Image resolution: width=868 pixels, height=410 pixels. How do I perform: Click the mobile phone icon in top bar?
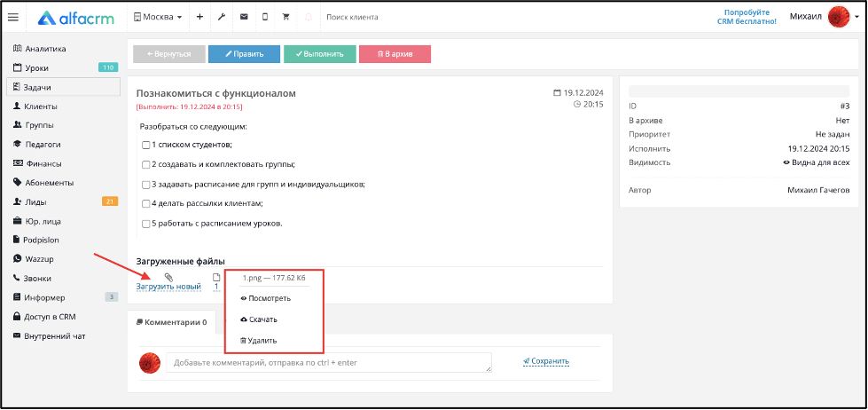click(265, 17)
